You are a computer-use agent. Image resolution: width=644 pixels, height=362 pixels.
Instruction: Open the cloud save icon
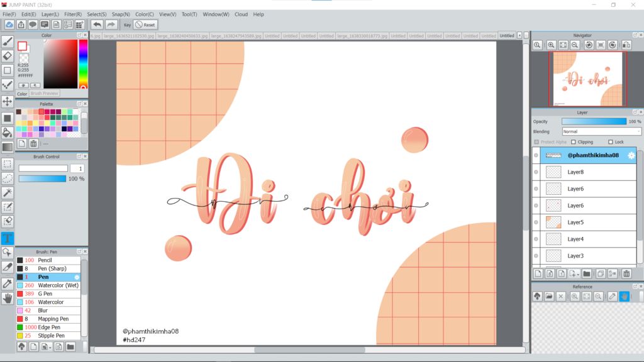(x=9, y=25)
